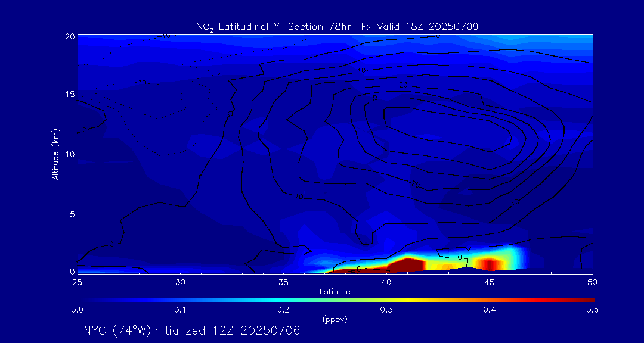Image resolution: width=644 pixels, height=343 pixels.
Task: Select color scale label 0.4
Action: coord(490,310)
